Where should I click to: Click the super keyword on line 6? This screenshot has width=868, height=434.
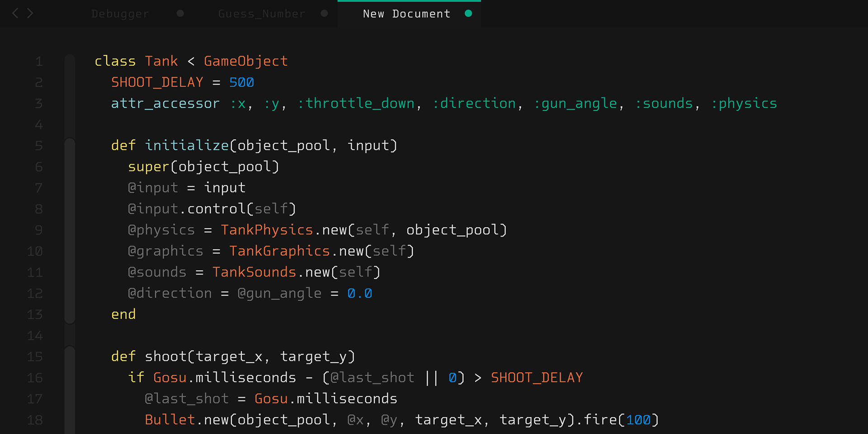pos(149,167)
